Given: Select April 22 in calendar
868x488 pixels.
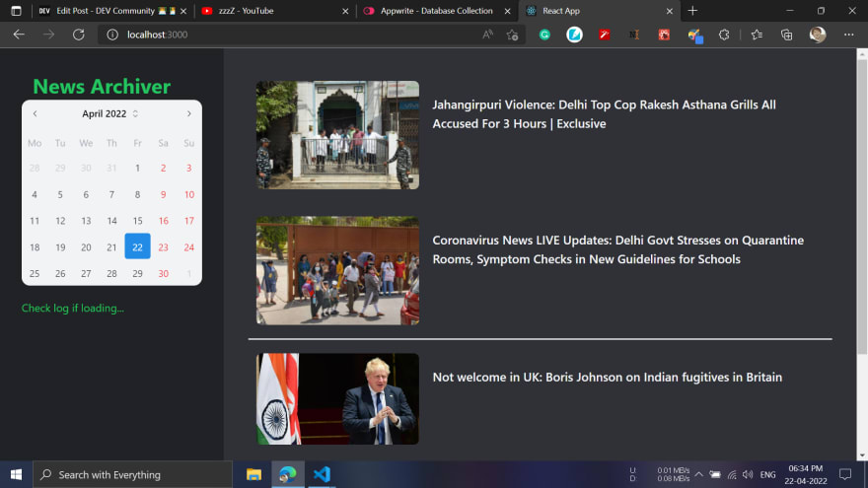Looking at the screenshot, I should pyautogui.click(x=137, y=246).
